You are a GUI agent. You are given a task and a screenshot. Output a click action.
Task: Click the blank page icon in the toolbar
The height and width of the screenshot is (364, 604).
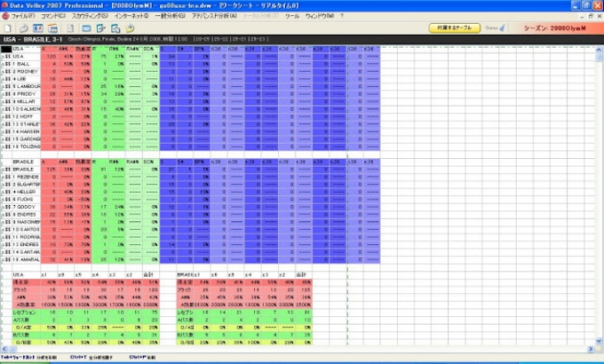(71, 28)
